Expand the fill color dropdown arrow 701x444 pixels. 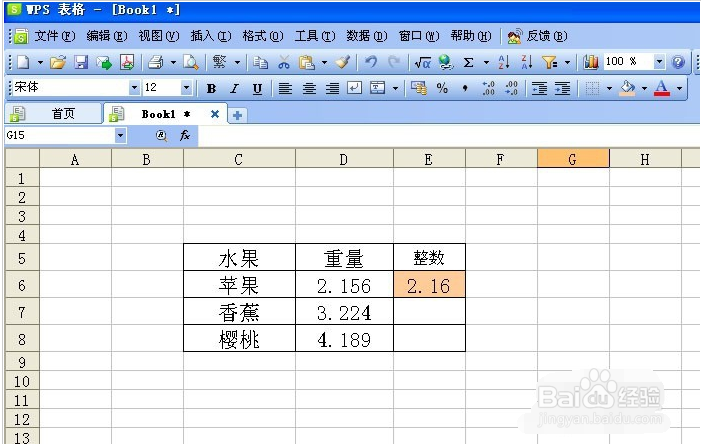pyautogui.click(x=644, y=89)
